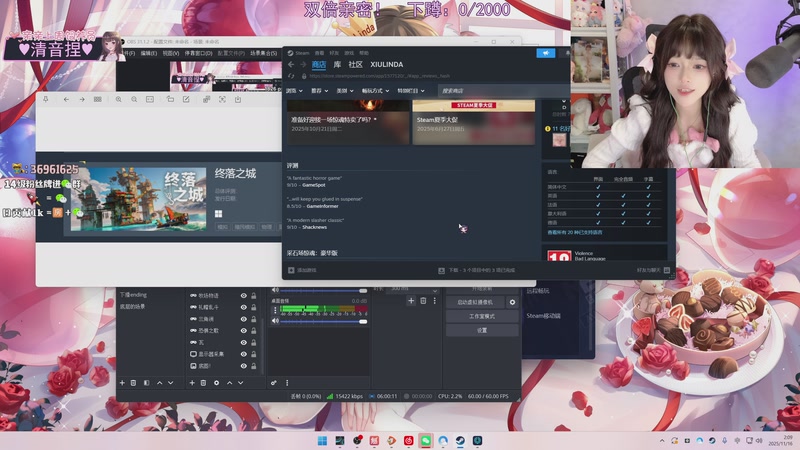Open transitions three-dot menu in OBS
Viewport: 800px width, 450px height.
point(435,301)
